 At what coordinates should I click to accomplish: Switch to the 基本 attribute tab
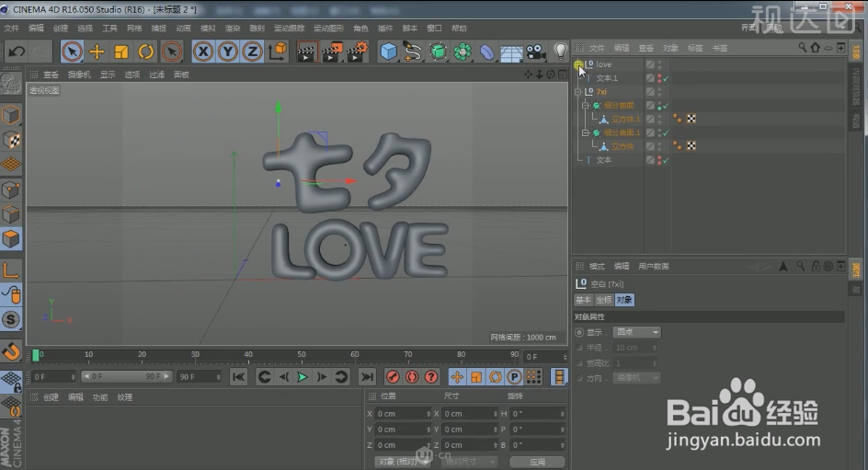point(584,300)
